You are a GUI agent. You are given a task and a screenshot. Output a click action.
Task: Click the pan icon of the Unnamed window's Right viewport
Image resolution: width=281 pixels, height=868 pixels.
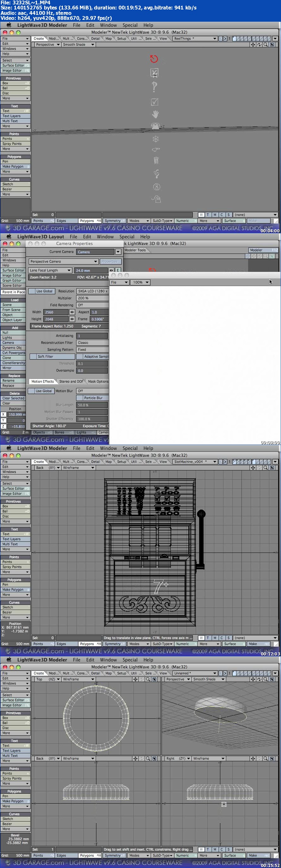click(253, 759)
